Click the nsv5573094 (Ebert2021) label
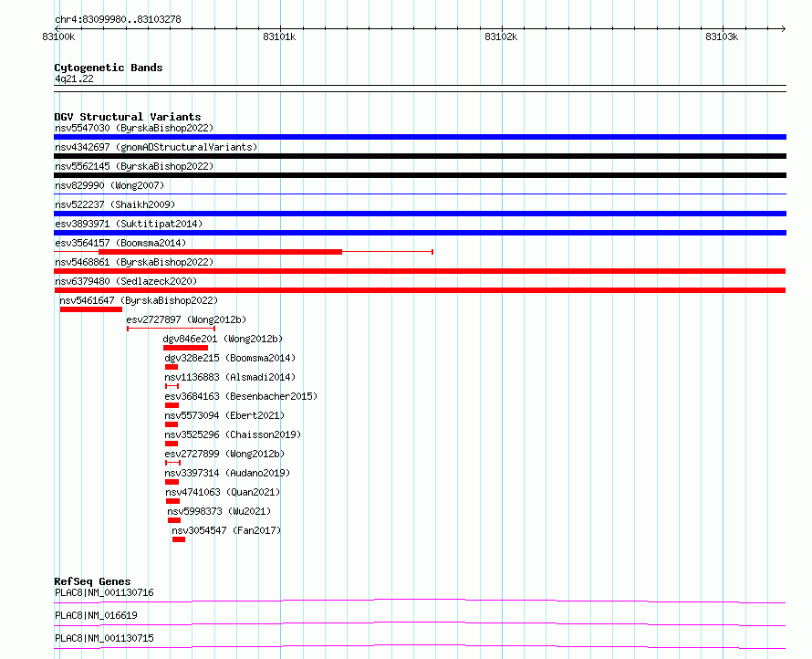The image size is (812, 659). [x=224, y=415]
